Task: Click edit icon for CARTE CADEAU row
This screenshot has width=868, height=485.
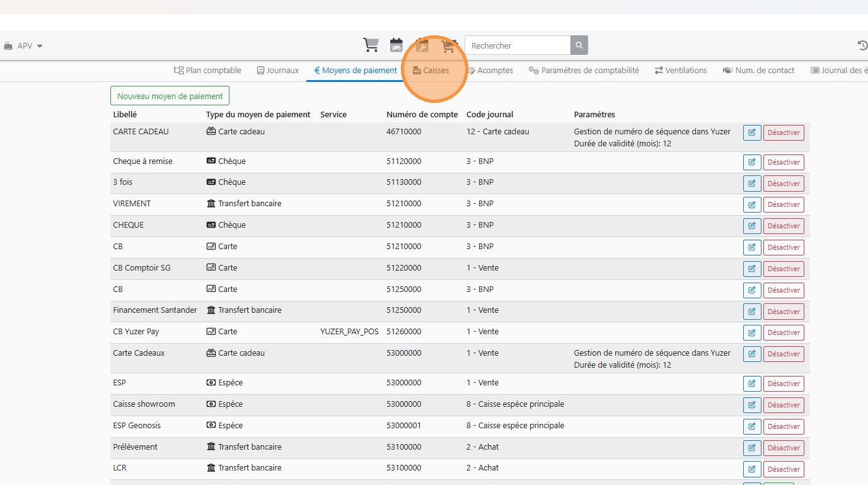Action: tap(752, 133)
